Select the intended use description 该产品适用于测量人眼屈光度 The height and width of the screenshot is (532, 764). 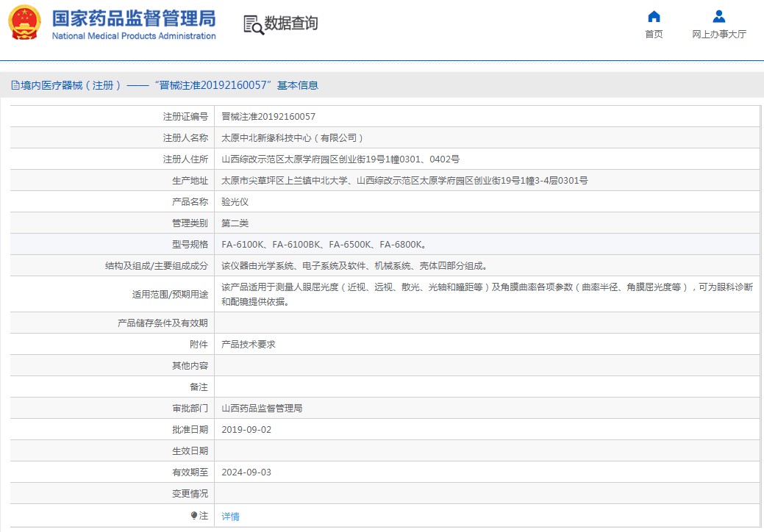tap(488, 295)
